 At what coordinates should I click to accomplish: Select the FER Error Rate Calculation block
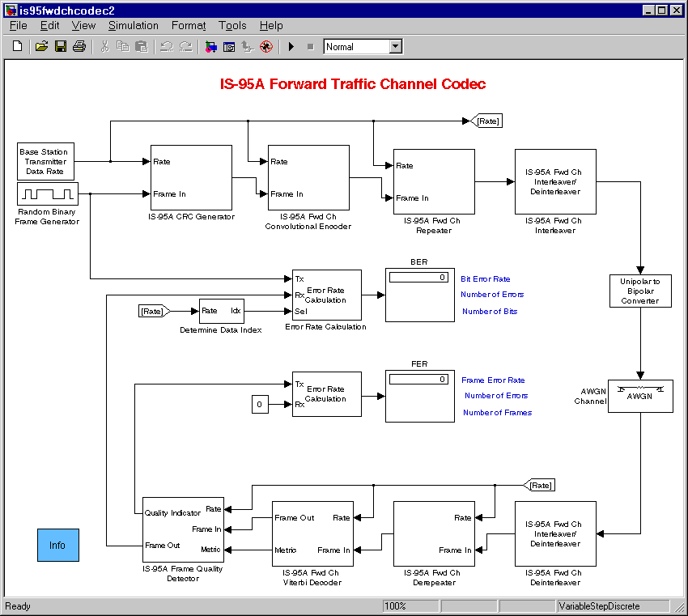pos(327,394)
